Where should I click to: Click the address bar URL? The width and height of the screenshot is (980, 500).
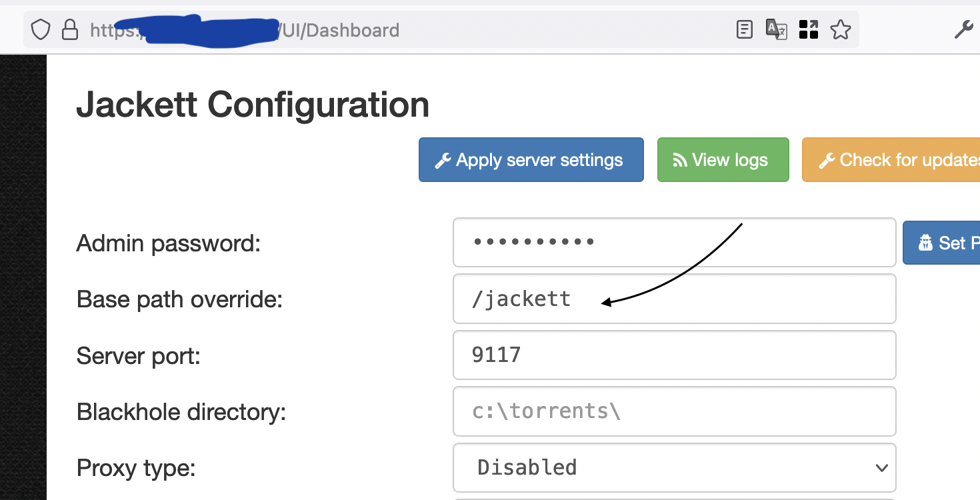(x=333, y=29)
